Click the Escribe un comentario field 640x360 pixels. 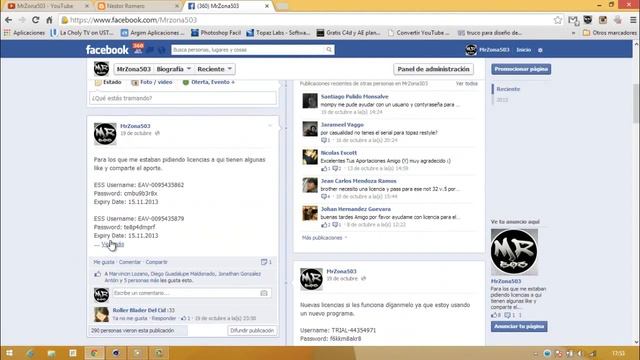pos(186,293)
